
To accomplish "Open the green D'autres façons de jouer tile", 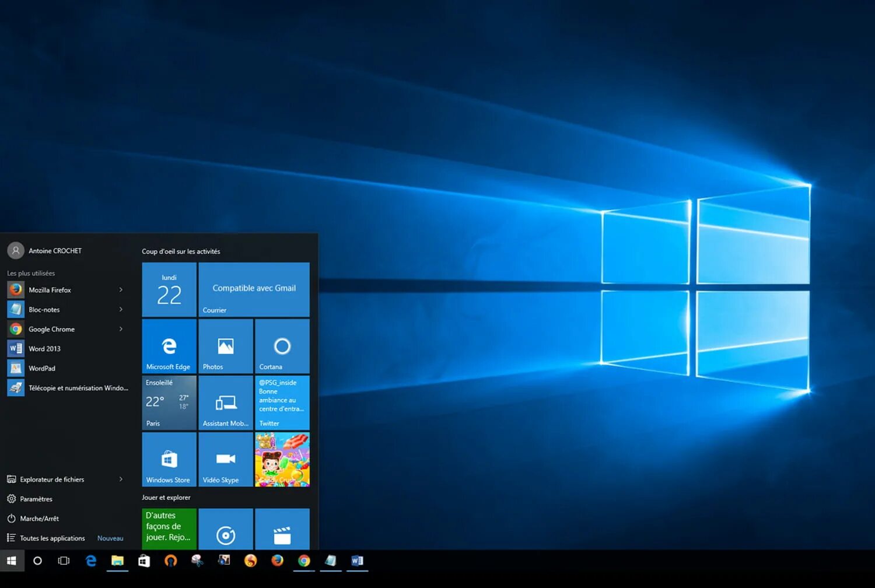I will coord(169,529).
